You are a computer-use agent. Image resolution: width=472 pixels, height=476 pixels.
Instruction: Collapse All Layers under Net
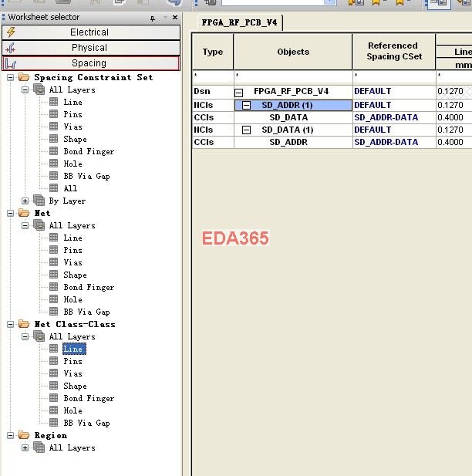pyautogui.click(x=25, y=225)
